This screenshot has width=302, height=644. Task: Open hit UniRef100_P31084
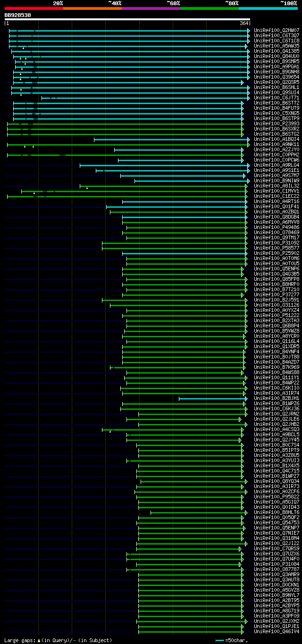tap(277, 564)
